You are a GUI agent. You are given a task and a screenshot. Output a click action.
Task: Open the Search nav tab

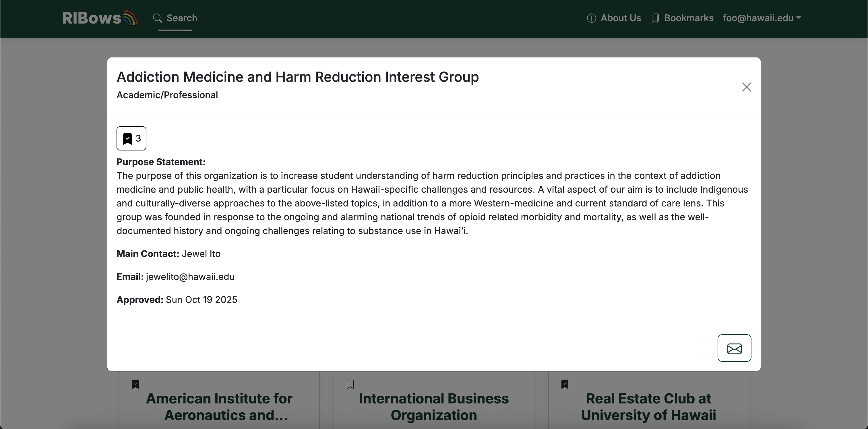tap(182, 18)
